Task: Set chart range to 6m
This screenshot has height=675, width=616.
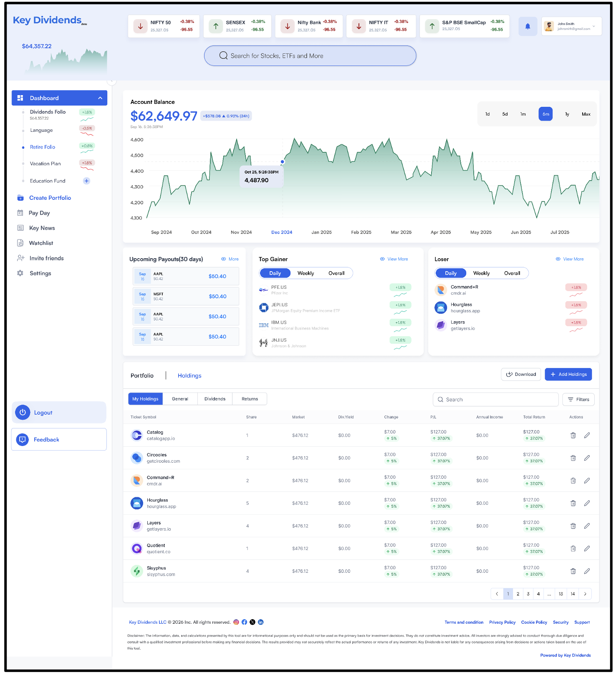Action: tap(545, 114)
